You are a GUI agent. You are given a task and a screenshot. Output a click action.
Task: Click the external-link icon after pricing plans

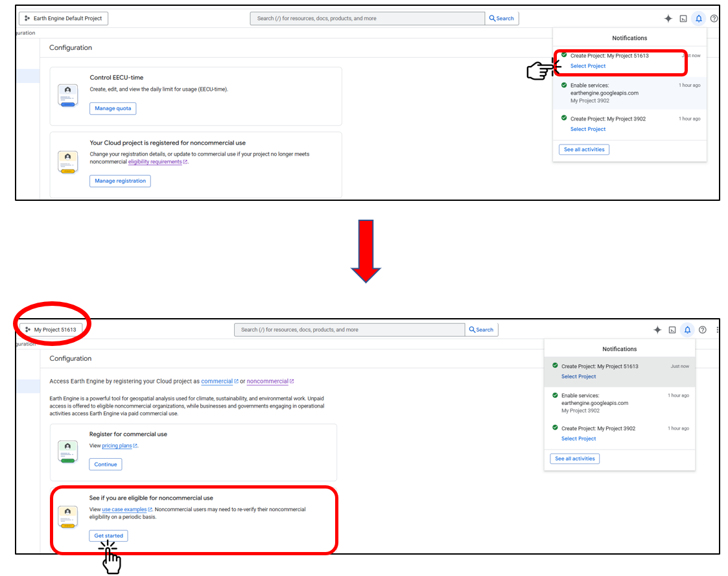tap(135, 446)
